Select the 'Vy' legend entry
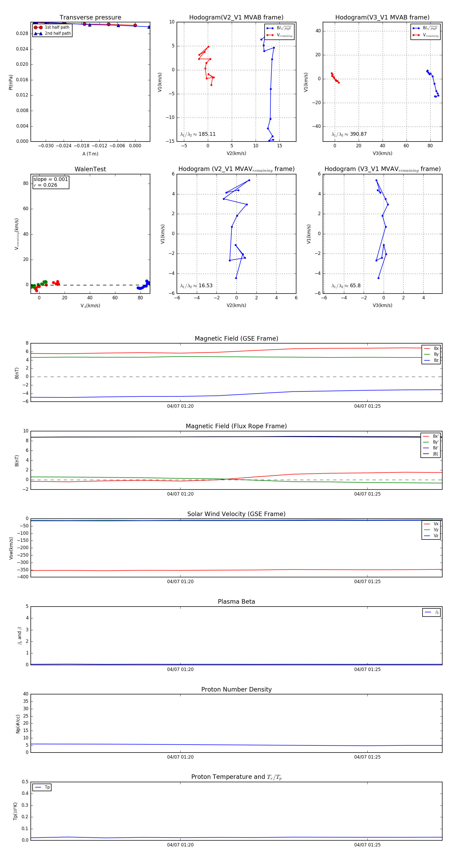The width and height of the screenshot is (473, 868). point(431,530)
